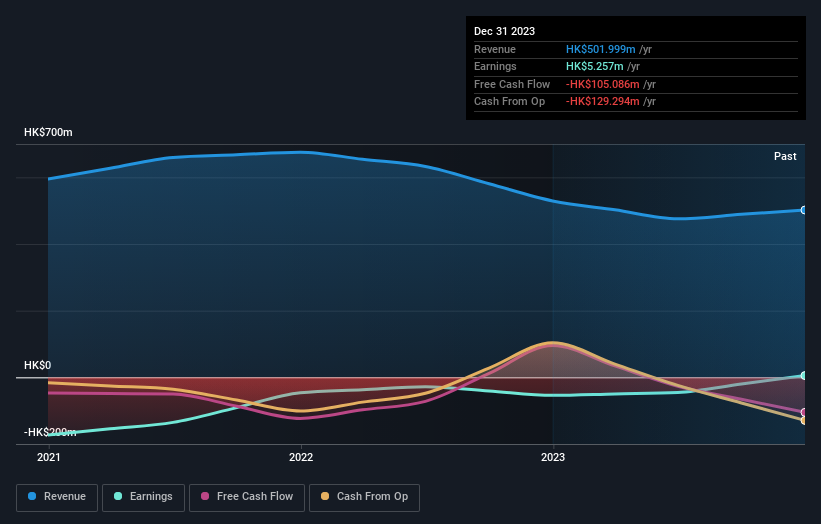This screenshot has height=524, width=821.
Task: Click the 'Past' label on chart
Action: point(785,156)
